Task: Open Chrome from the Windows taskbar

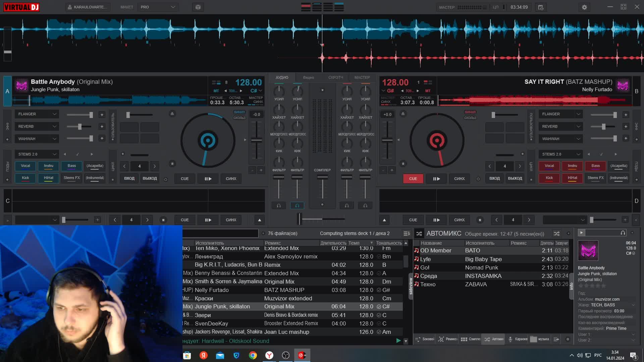Action: (x=253, y=355)
